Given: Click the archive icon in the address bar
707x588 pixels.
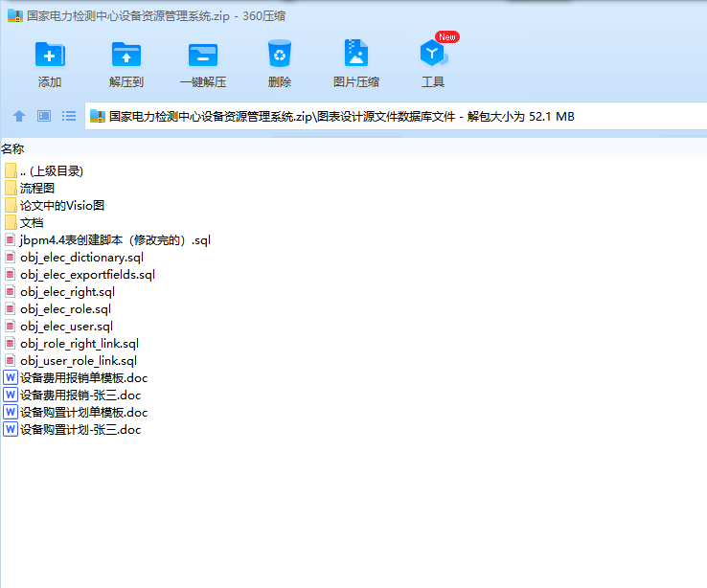Looking at the screenshot, I should coord(98,116).
